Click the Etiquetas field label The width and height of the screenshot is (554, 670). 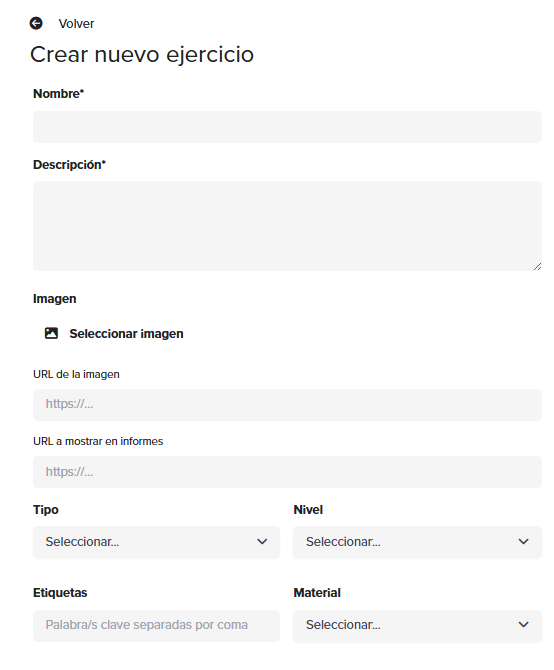pos(60,593)
